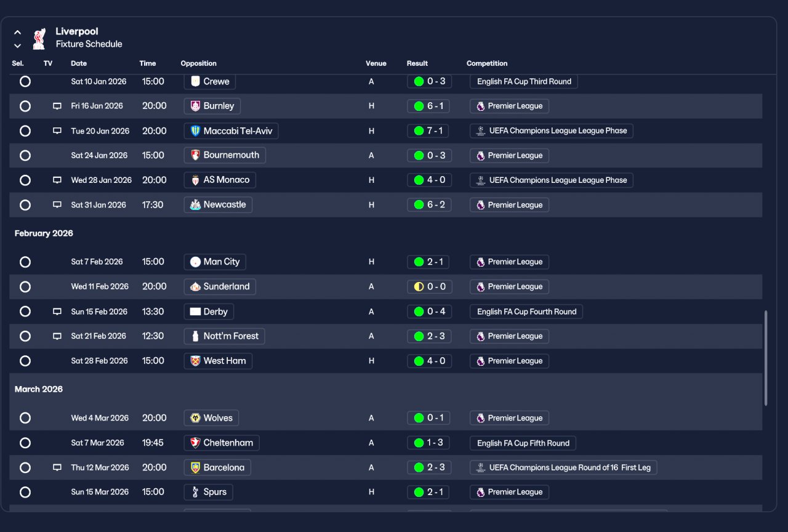Click the Spurs club badge
The height and width of the screenshot is (532, 788).
pos(195,492)
